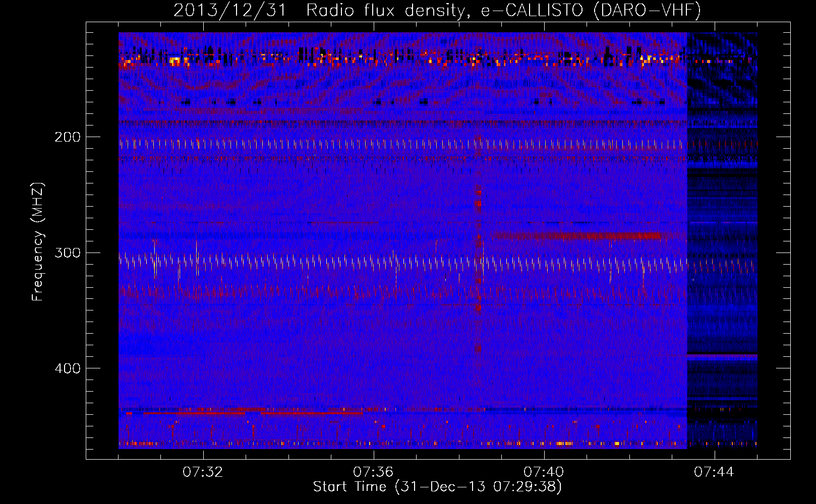The image size is (816, 504).
Task: Click the '07:36' time tick label
Action: pos(373,472)
